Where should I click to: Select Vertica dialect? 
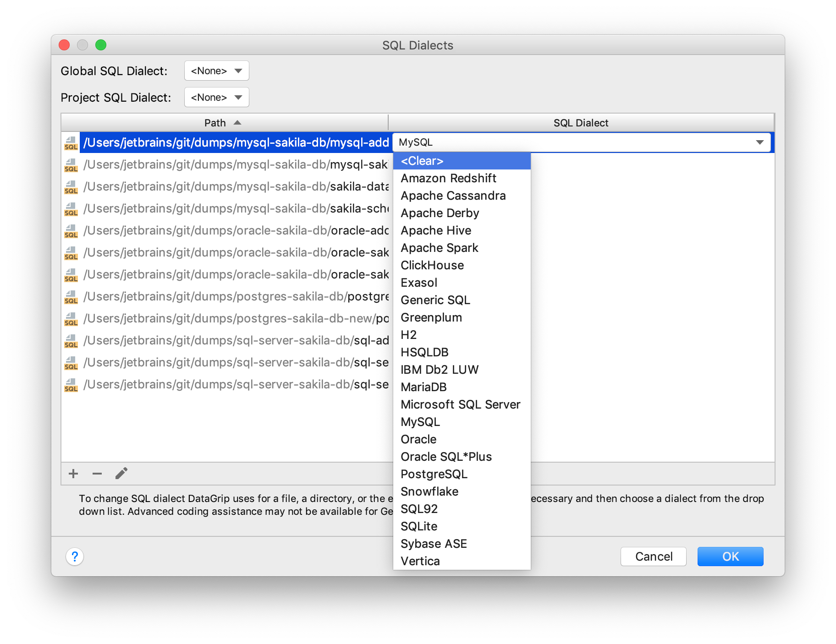(462, 561)
